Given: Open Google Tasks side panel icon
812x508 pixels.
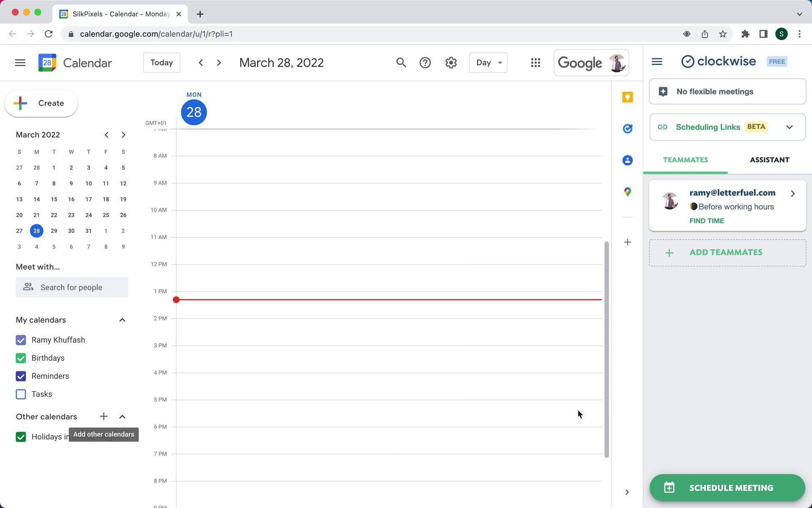Looking at the screenshot, I should coord(628,129).
